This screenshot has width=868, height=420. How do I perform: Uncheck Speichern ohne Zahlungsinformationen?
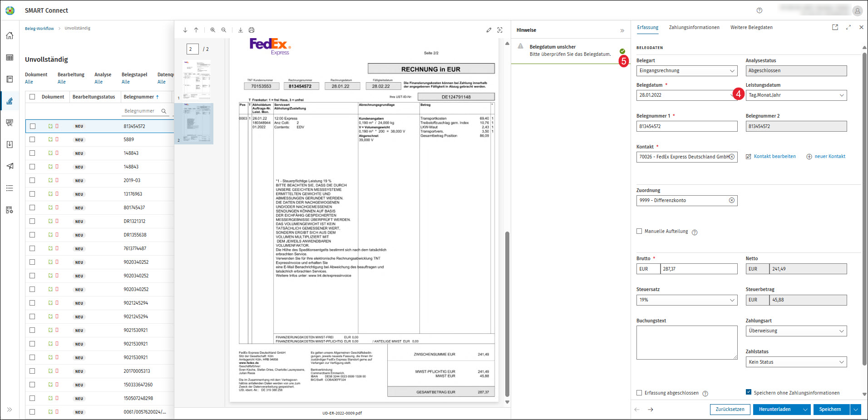(x=749, y=392)
